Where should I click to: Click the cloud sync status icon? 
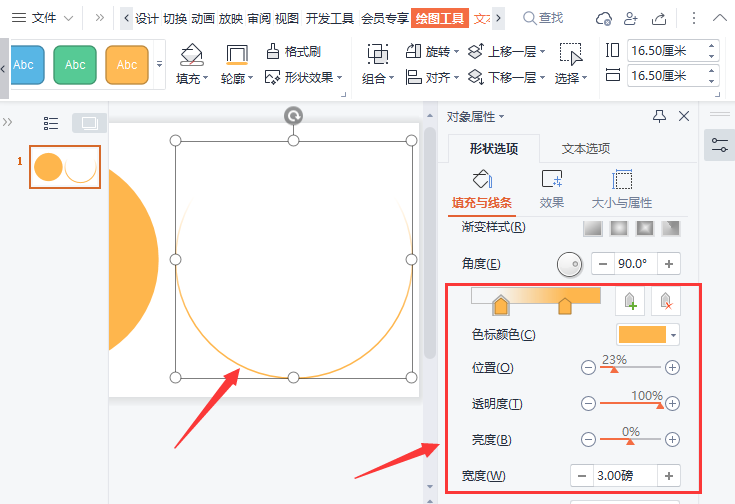click(603, 18)
